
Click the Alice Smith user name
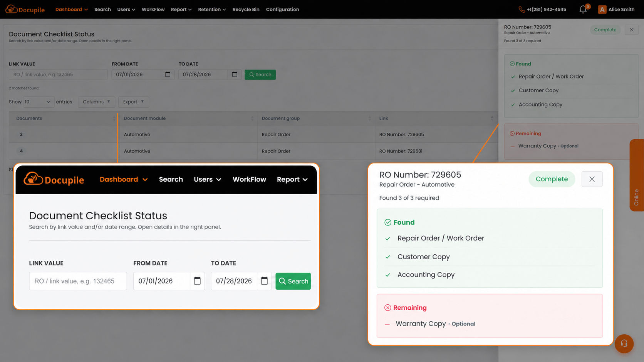[x=621, y=9]
